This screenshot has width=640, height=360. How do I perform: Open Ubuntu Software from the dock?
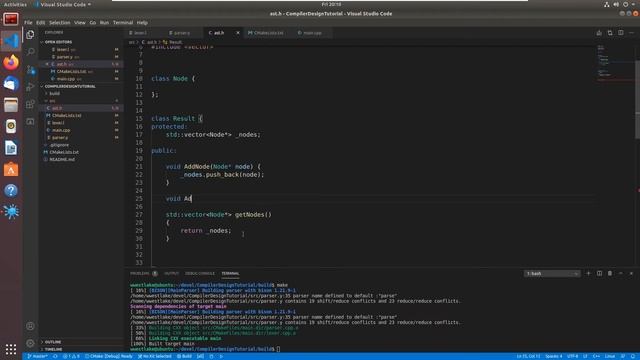tap(11, 169)
